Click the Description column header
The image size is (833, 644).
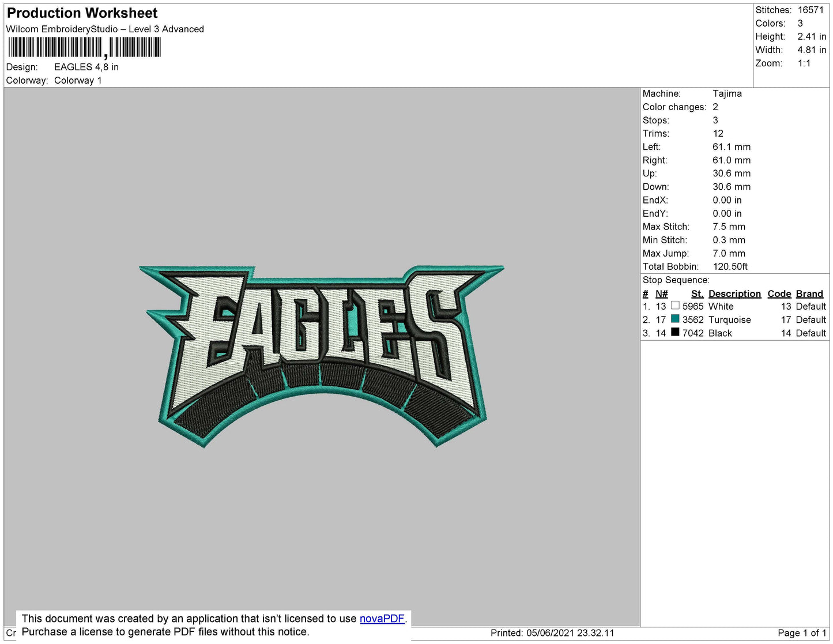point(734,293)
